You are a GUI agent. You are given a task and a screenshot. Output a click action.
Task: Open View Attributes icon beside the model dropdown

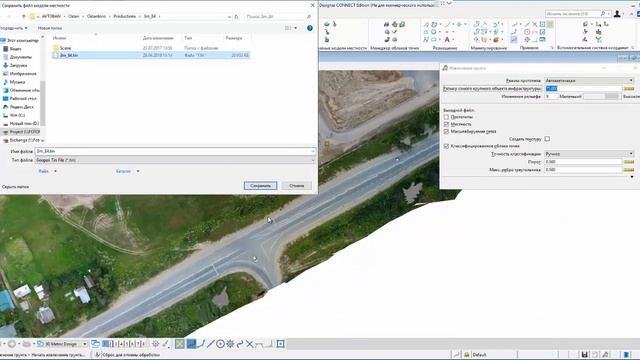[x=95, y=344]
